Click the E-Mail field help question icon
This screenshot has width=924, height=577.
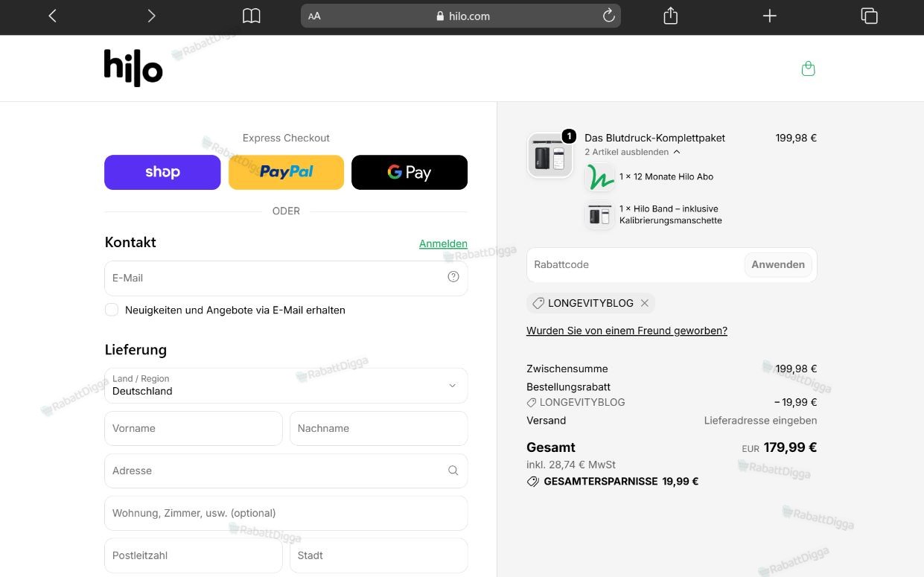[x=453, y=277]
